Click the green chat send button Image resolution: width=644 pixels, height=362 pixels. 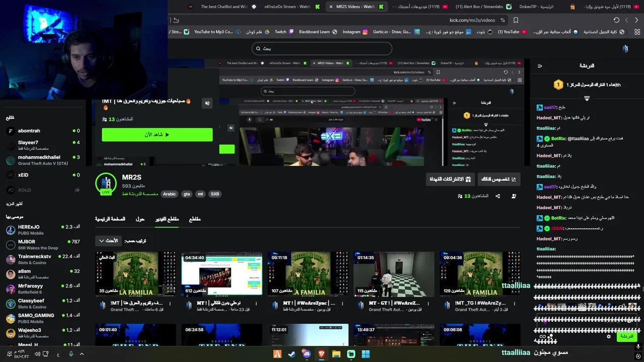627,336
